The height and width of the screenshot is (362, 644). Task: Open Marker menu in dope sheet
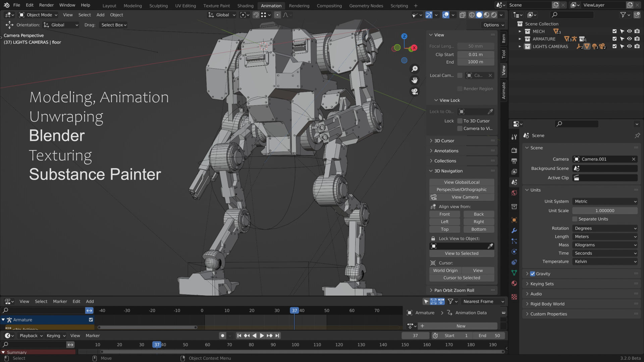point(60,301)
